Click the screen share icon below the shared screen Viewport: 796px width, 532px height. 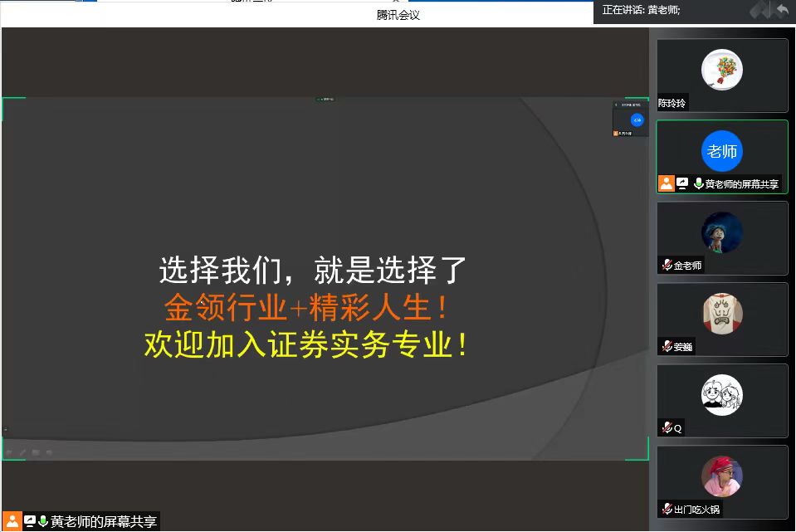(30, 521)
